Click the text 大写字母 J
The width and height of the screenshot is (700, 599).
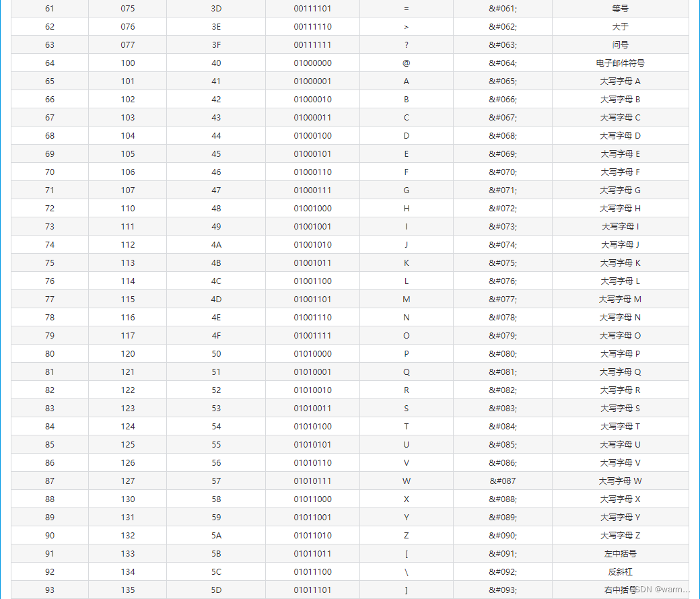[x=620, y=244]
